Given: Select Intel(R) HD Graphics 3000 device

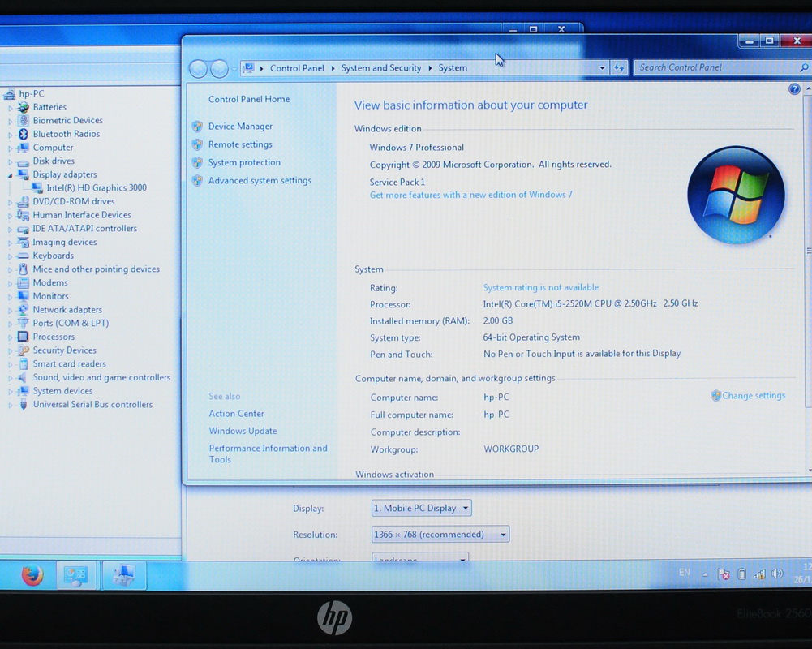Looking at the screenshot, I should click(97, 188).
